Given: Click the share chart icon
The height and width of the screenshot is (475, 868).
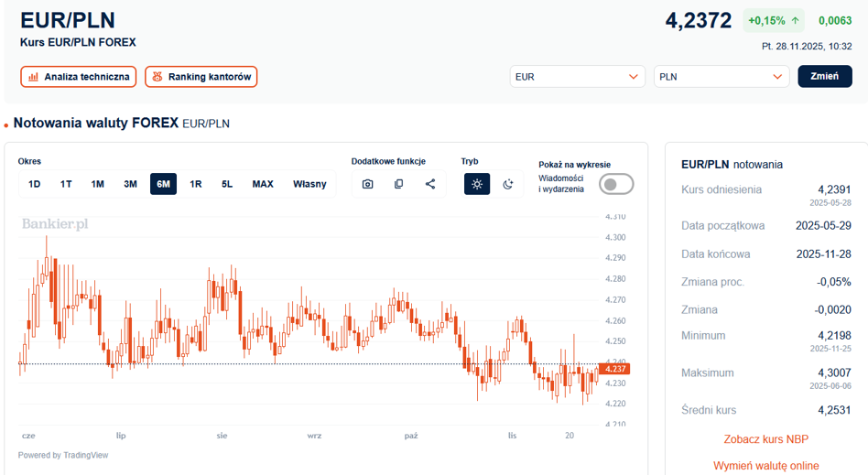Looking at the screenshot, I should click(x=430, y=184).
